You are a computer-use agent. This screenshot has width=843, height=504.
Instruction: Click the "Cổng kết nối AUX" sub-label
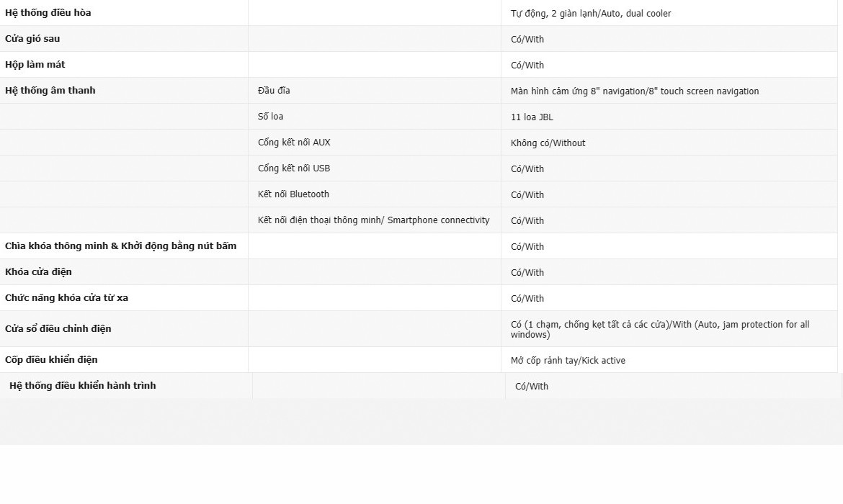coord(294,143)
